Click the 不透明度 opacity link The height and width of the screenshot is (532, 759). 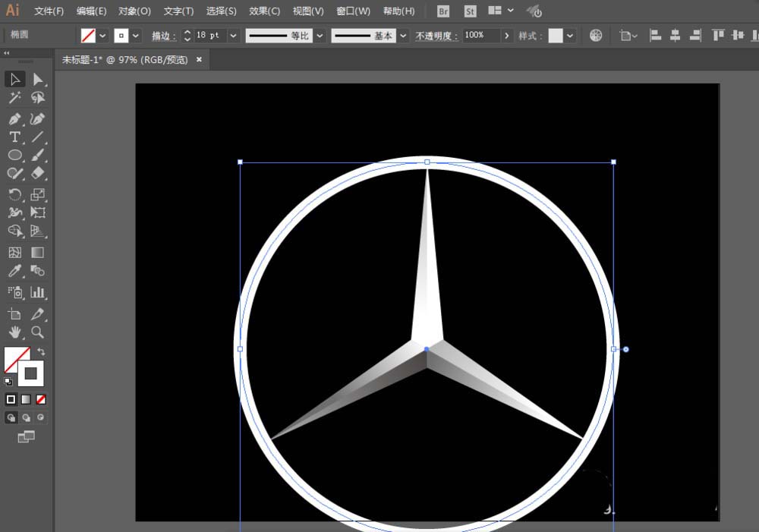pyautogui.click(x=436, y=36)
